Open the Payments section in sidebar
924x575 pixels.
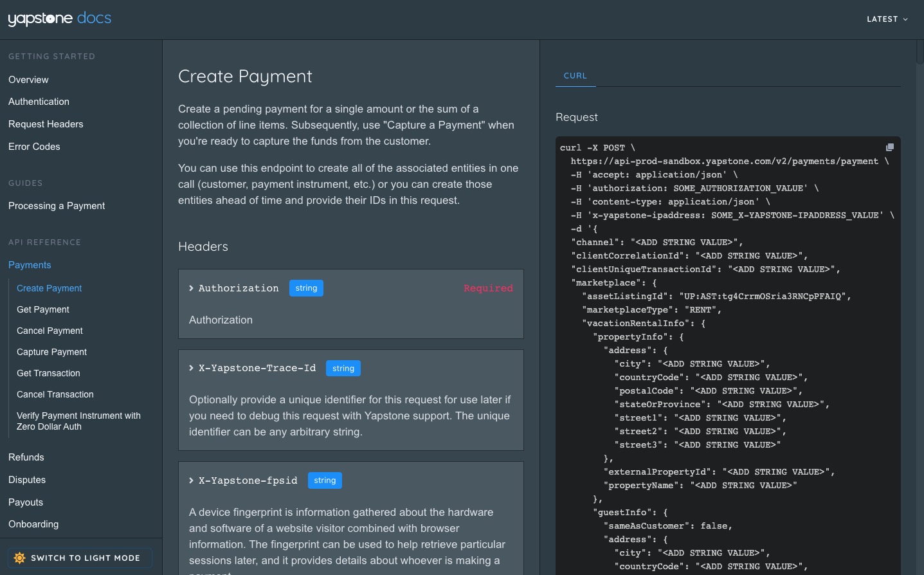pyautogui.click(x=30, y=265)
